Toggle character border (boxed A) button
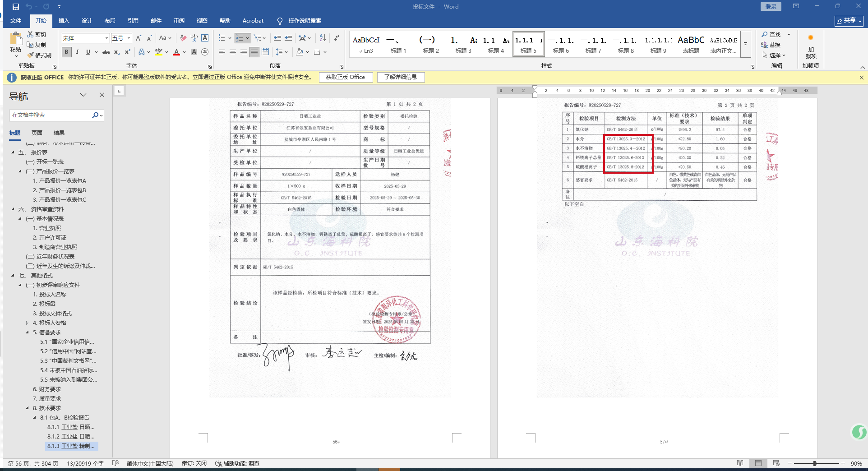Viewport: 868px width, 471px height. pyautogui.click(x=205, y=38)
